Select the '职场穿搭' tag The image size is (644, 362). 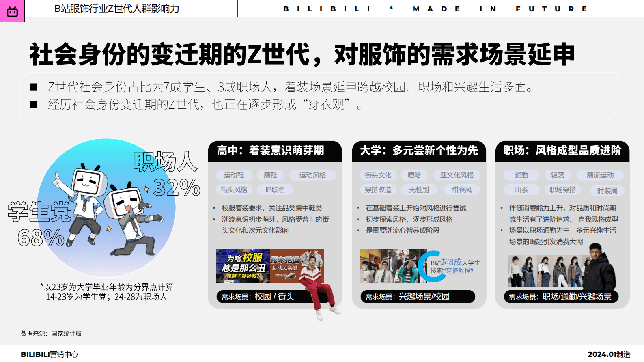pyautogui.click(x=562, y=190)
